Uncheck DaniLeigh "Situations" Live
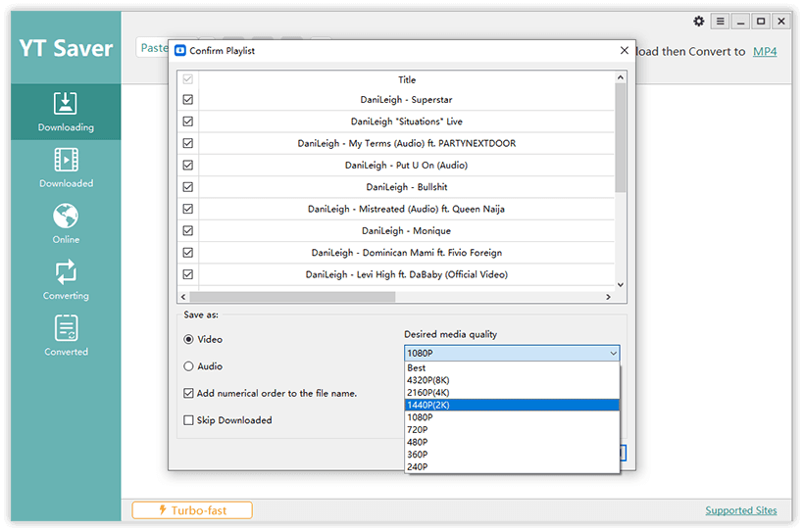Screen dimensions: 804x532 tap(187, 121)
